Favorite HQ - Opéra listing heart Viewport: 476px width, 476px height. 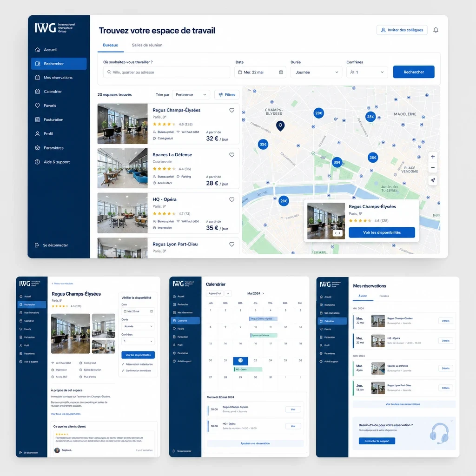pyautogui.click(x=231, y=199)
